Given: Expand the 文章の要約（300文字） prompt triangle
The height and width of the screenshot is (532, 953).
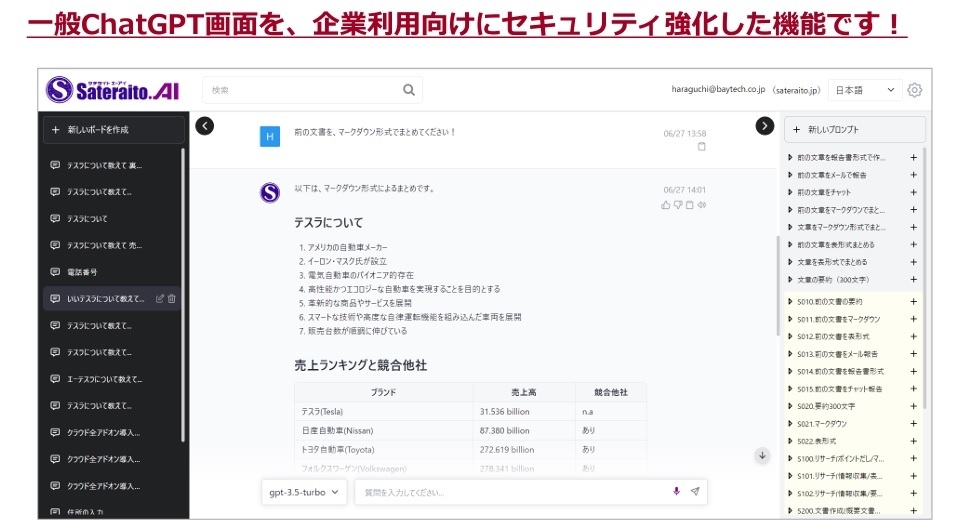Looking at the screenshot, I should [x=791, y=279].
